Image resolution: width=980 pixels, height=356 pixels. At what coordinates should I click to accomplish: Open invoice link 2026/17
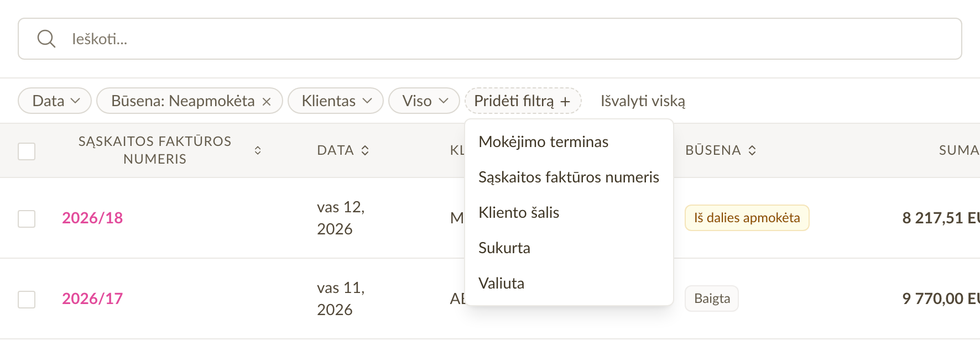click(x=92, y=299)
